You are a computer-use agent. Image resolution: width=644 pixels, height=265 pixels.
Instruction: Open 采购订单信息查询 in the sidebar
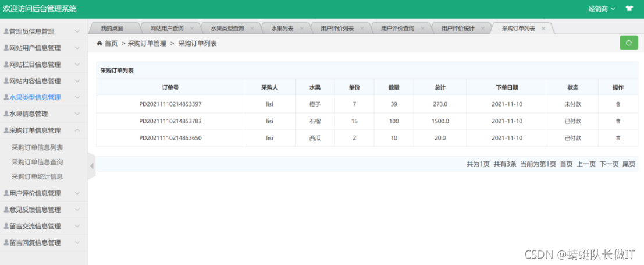coord(37,162)
